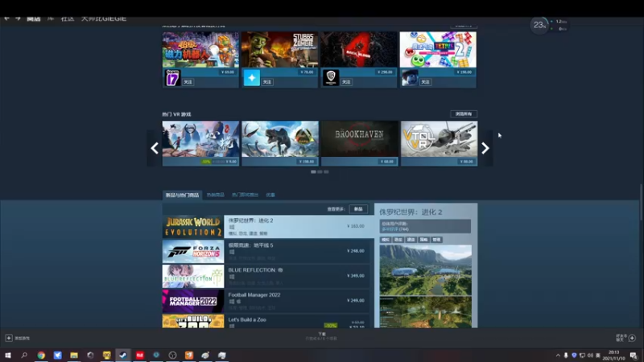The height and width of the screenshot is (362, 644).
Task: Open the Downloads status at the bottom center
Action: (x=321, y=336)
